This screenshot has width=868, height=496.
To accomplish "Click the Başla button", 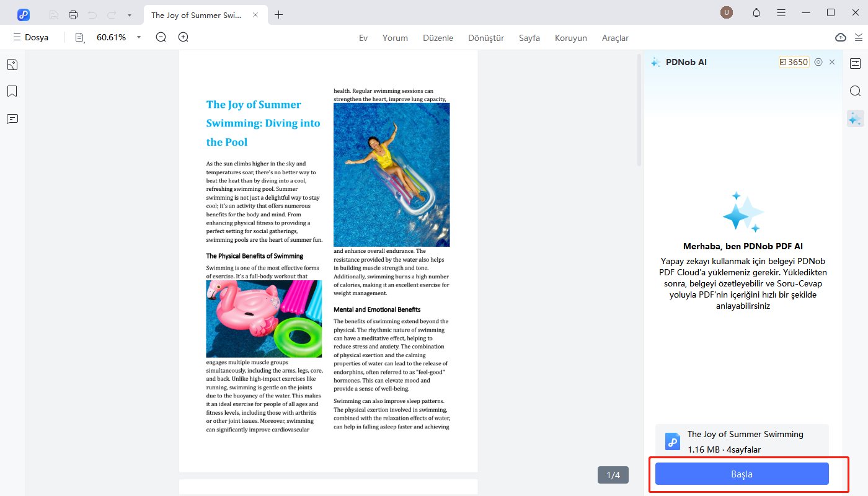I will [x=742, y=474].
